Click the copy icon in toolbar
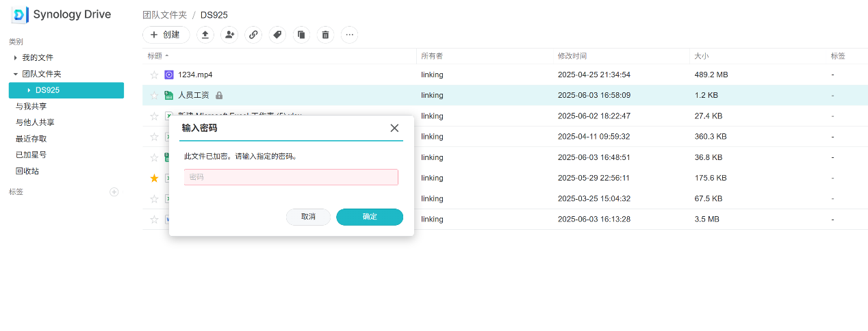The height and width of the screenshot is (331, 868). click(x=301, y=35)
